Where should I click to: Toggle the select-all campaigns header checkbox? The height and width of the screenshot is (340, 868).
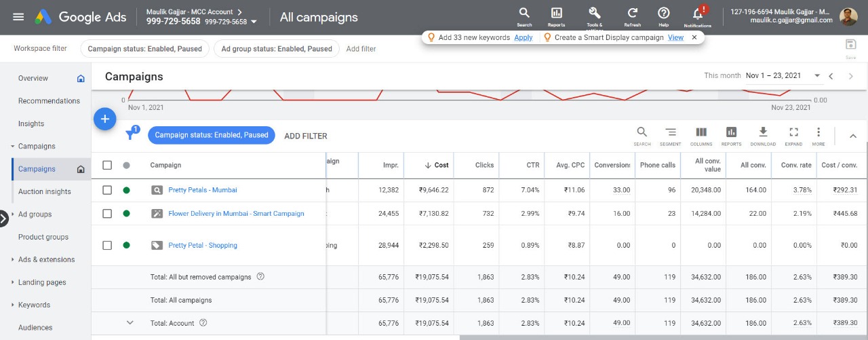point(107,165)
